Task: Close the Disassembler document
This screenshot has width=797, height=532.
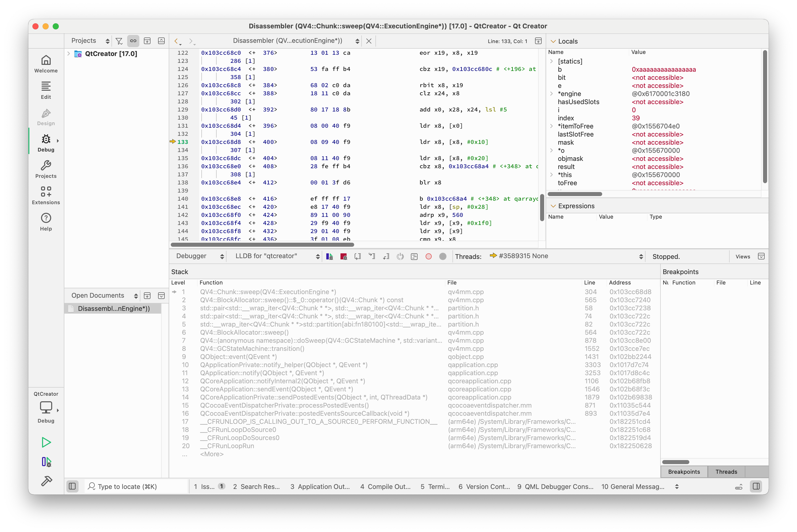Action: (369, 41)
